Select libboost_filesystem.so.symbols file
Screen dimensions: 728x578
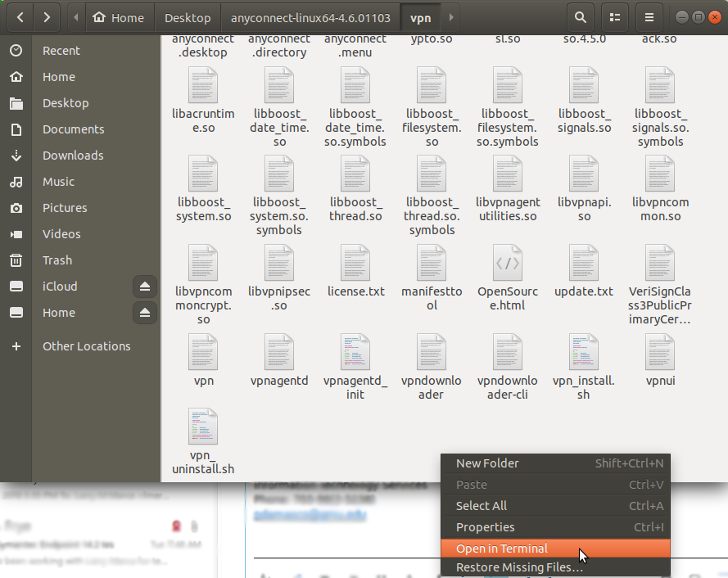[x=508, y=106]
